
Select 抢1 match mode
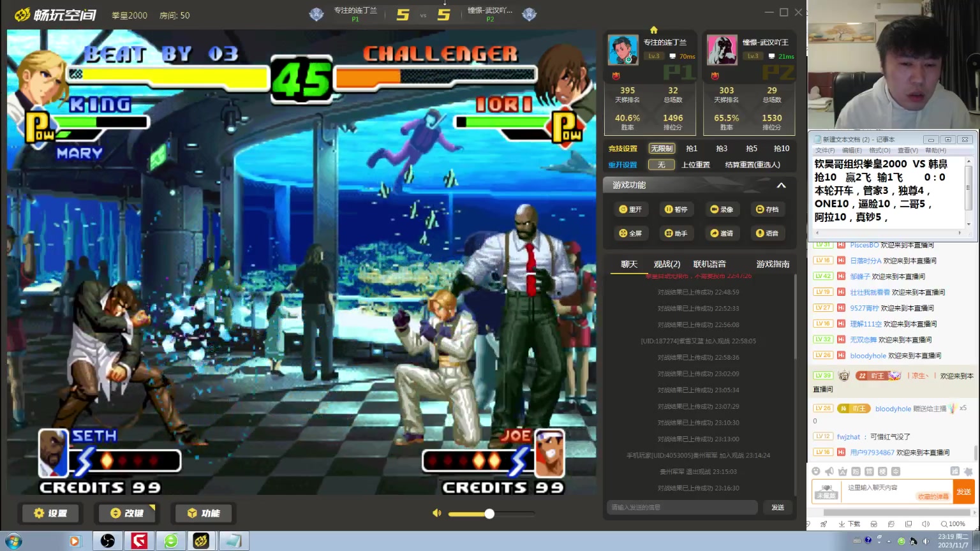click(692, 149)
